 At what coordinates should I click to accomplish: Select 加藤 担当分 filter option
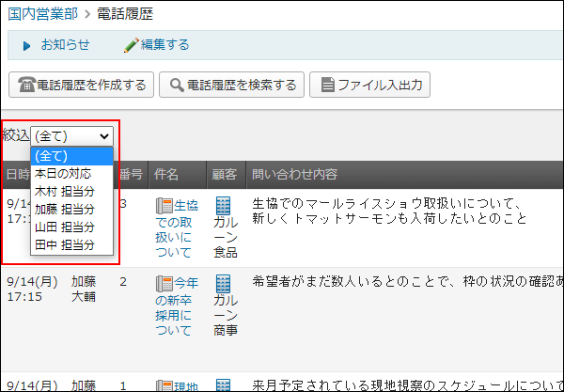[x=72, y=210]
